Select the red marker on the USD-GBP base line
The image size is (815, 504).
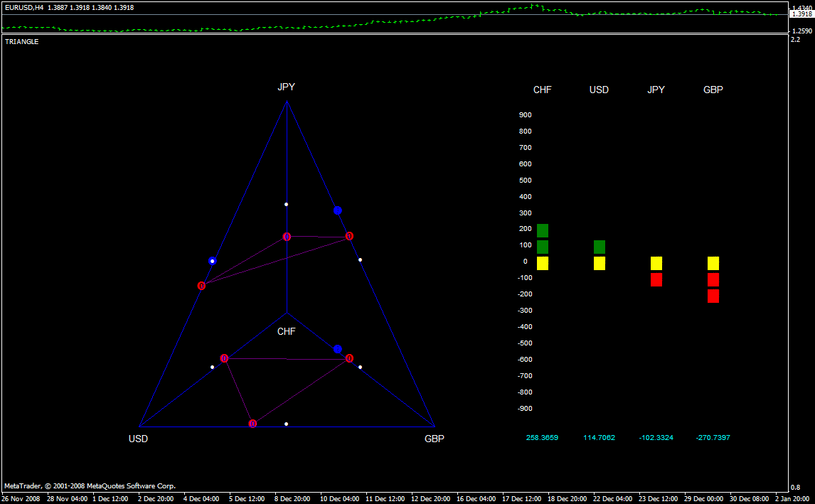(x=252, y=424)
